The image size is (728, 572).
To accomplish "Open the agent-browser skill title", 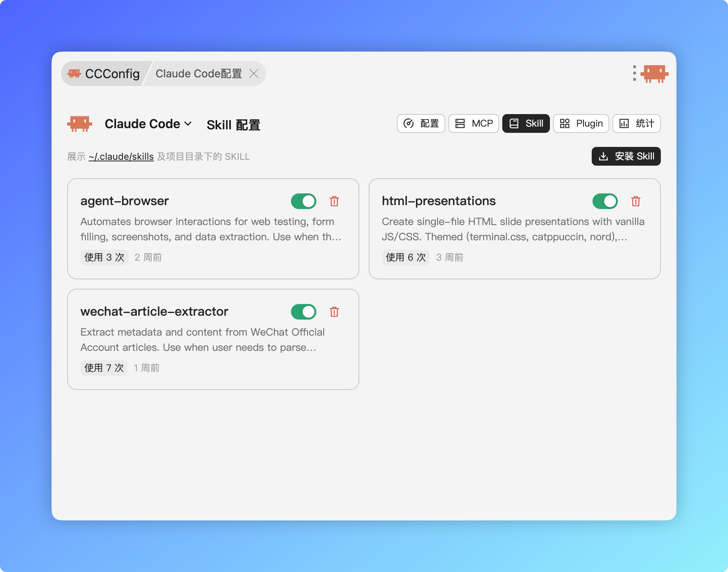I will tap(125, 201).
